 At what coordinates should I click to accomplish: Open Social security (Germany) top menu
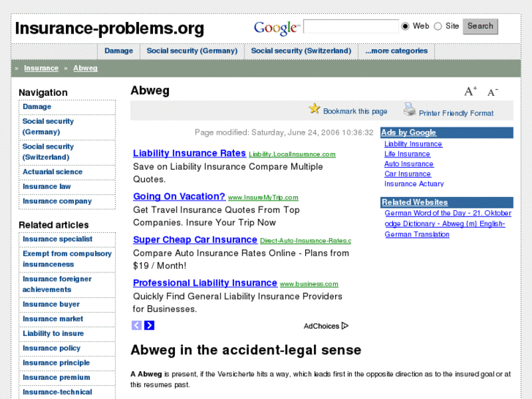tap(192, 51)
